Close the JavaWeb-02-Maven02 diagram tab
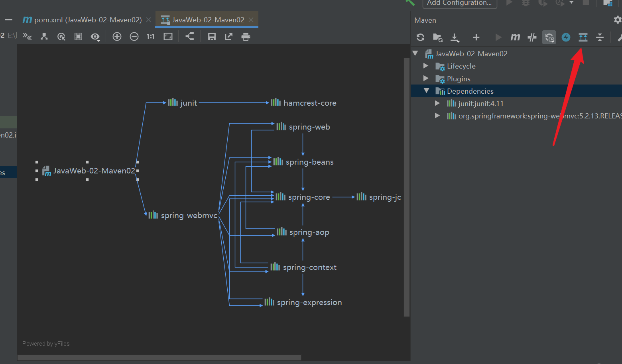The height and width of the screenshot is (364, 622). tap(251, 20)
